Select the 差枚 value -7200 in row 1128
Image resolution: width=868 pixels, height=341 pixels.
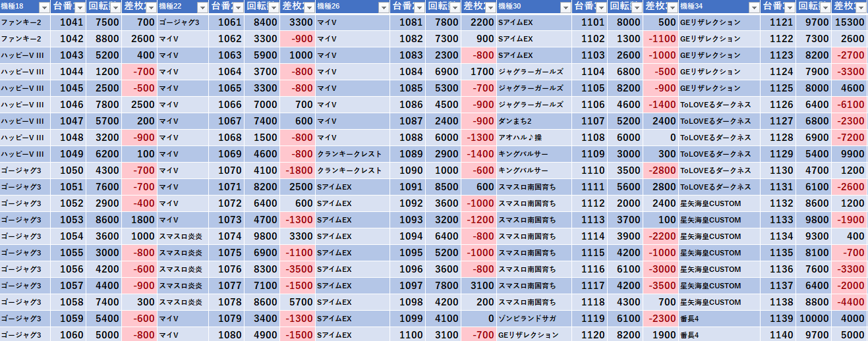pos(849,138)
